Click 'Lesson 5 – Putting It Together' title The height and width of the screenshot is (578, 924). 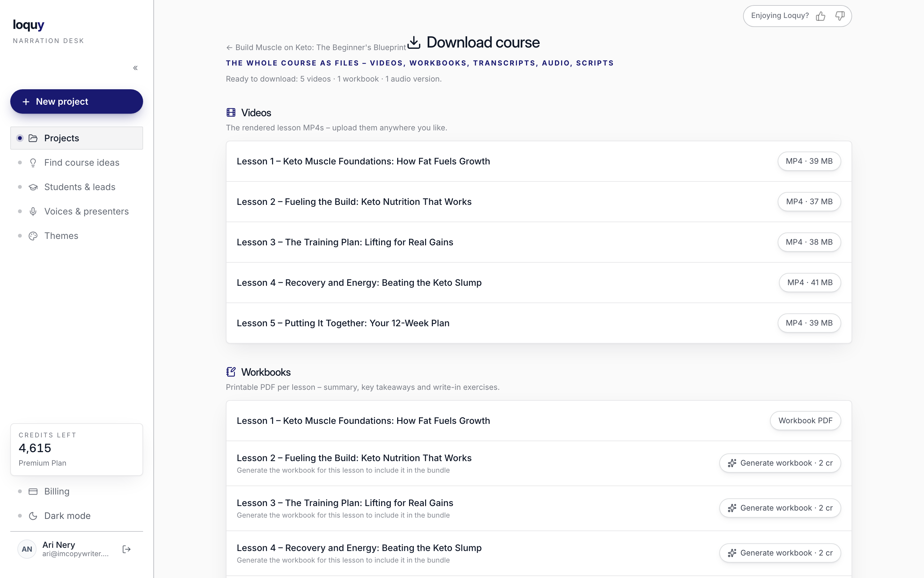coord(343,323)
